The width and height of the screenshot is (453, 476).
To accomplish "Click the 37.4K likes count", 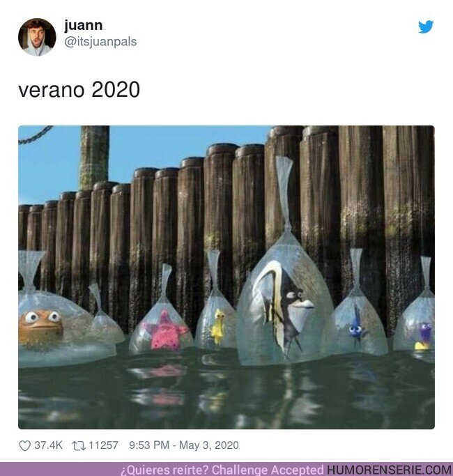I will [48, 445].
